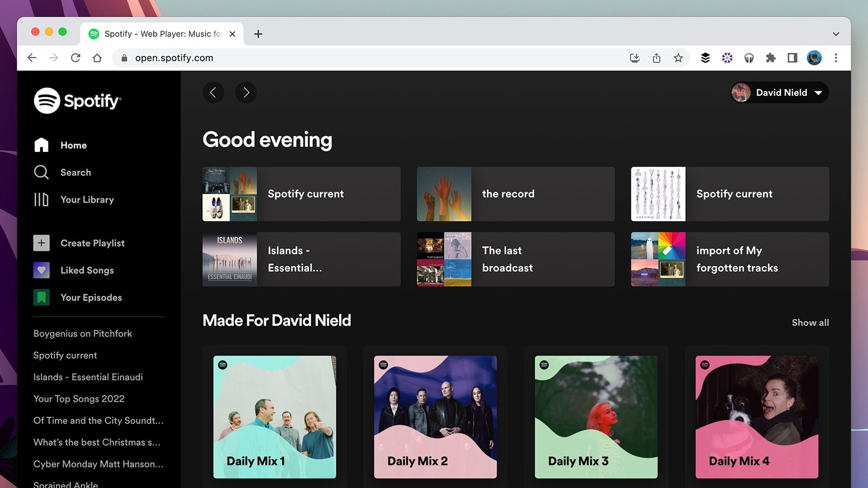The height and width of the screenshot is (488, 868).
Task: Open the Chrome three-dot menu
Action: pos(837,57)
